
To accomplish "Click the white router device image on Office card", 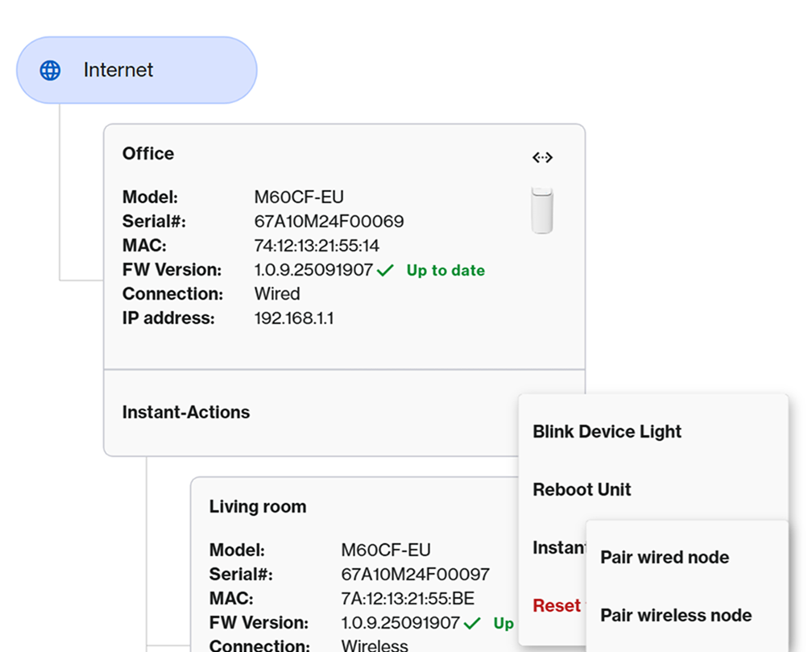I will coord(542,209).
